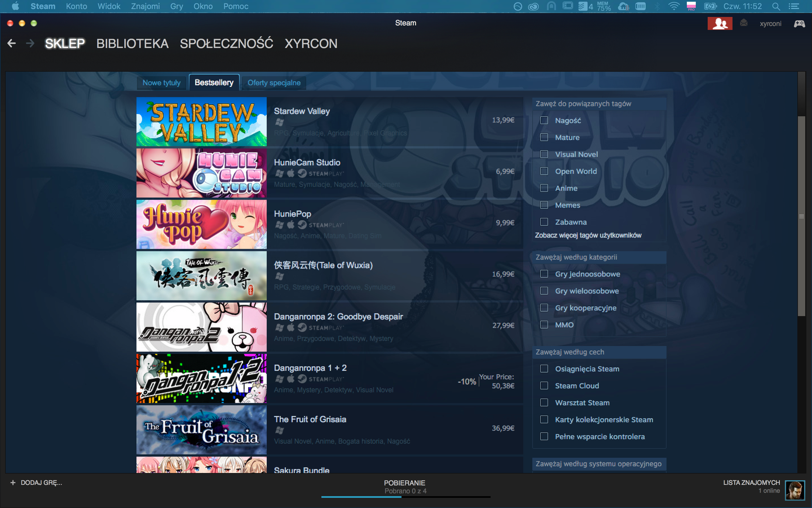Toggle the Steam Cloud feature checkbox
Viewport: 812px width, 508px height.
[x=544, y=386]
